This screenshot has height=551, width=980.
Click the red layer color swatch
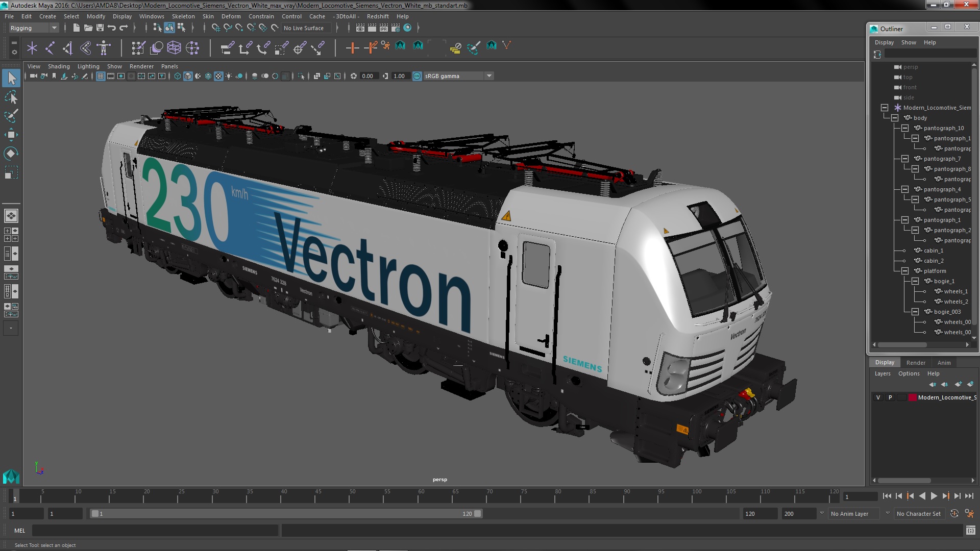912,397
